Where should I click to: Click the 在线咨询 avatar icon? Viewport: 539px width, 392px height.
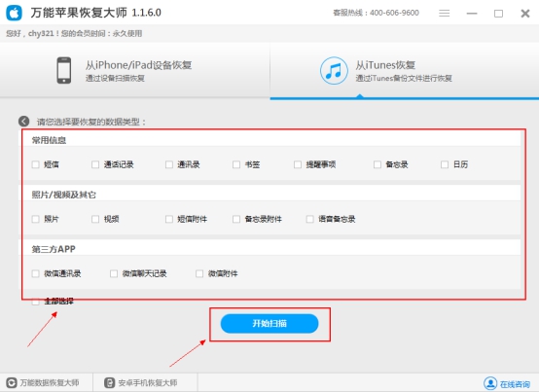[x=490, y=383]
